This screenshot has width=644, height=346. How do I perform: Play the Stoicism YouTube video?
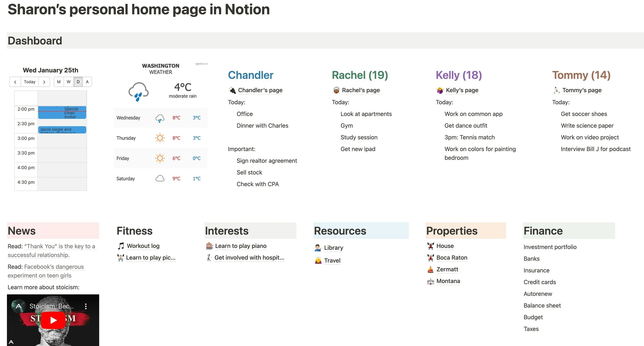point(53,320)
